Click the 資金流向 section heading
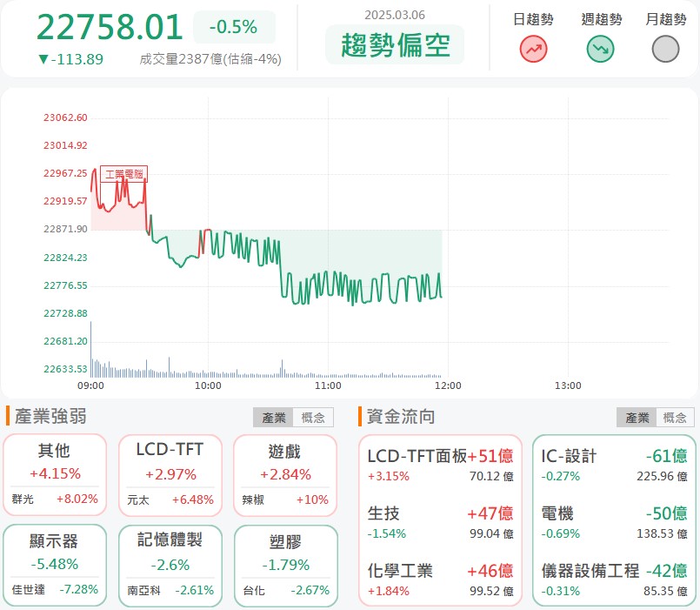 pyautogui.click(x=401, y=416)
